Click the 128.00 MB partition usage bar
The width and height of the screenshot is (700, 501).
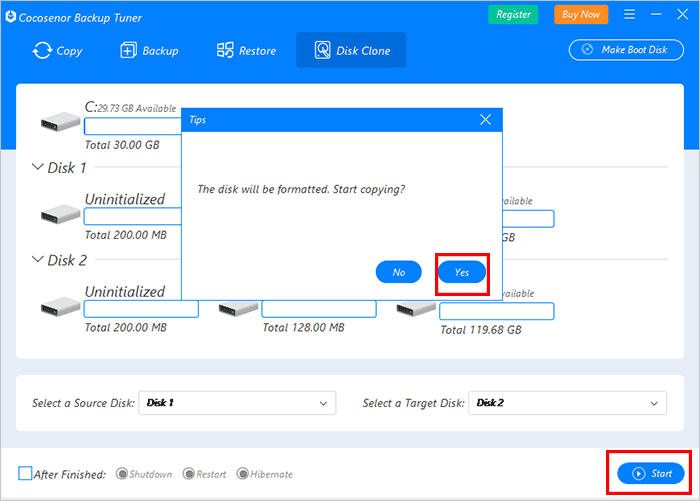click(319, 309)
